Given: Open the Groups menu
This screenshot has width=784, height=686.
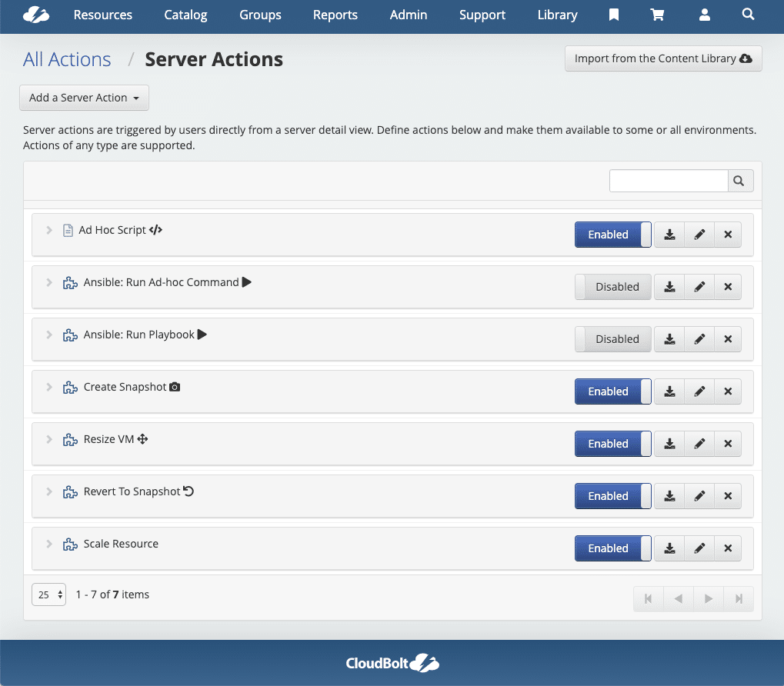Looking at the screenshot, I should point(260,15).
